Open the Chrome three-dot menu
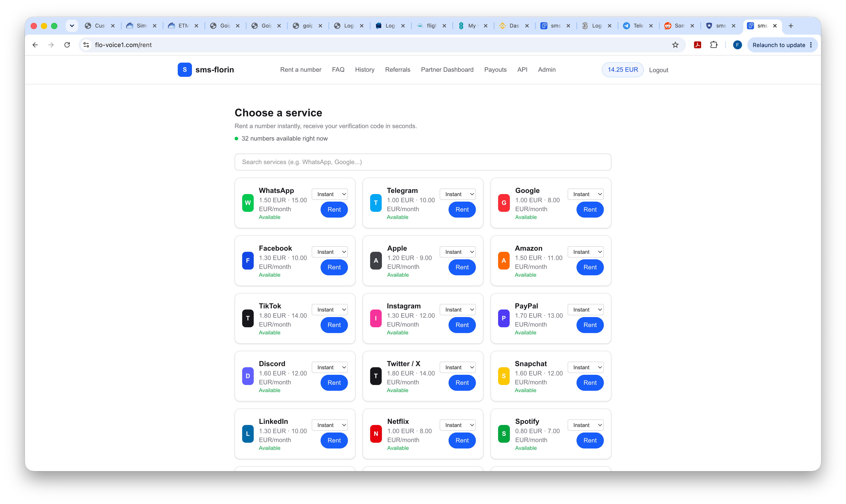846x504 pixels. tap(811, 45)
